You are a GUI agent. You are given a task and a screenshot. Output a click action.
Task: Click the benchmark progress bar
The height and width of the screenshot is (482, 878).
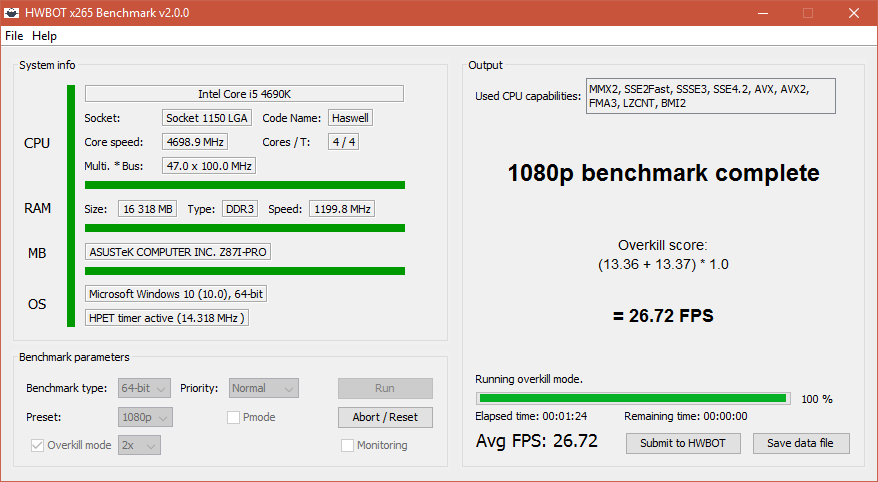[633, 398]
